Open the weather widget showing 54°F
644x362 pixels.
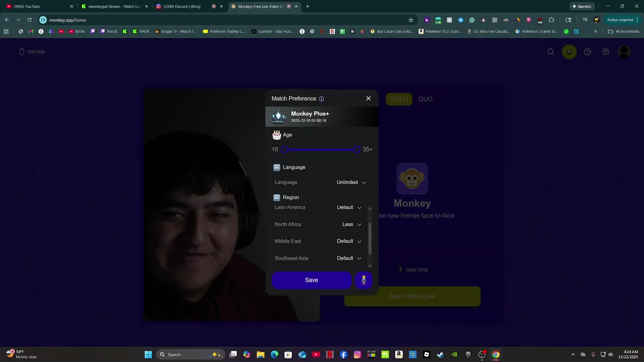(21, 354)
